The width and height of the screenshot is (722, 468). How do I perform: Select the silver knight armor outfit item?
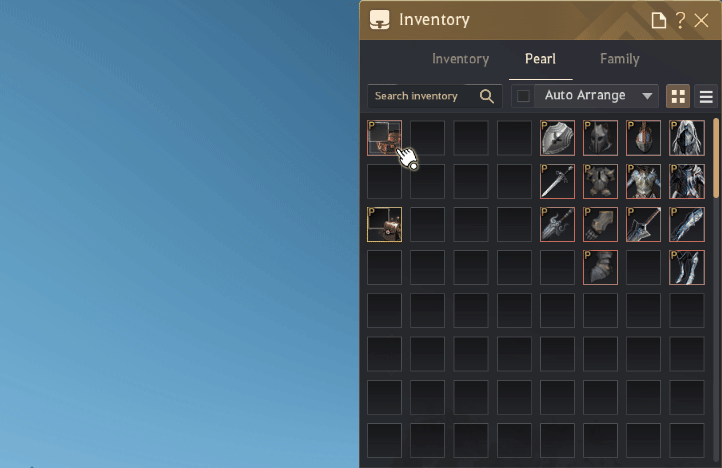pyautogui.click(x=644, y=181)
